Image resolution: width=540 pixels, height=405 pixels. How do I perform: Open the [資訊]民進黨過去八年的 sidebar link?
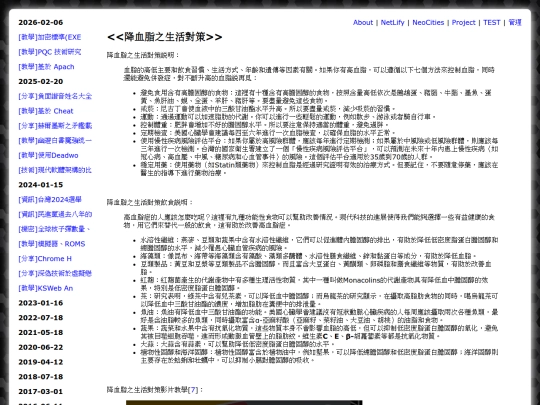(x=55, y=215)
